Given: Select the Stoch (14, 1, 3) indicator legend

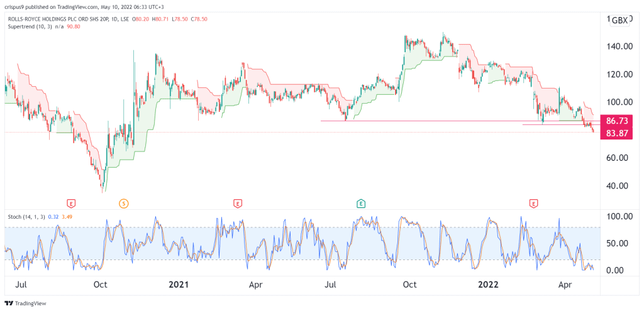Looking at the screenshot, I should pyautogui.click(x=26, y=215).
